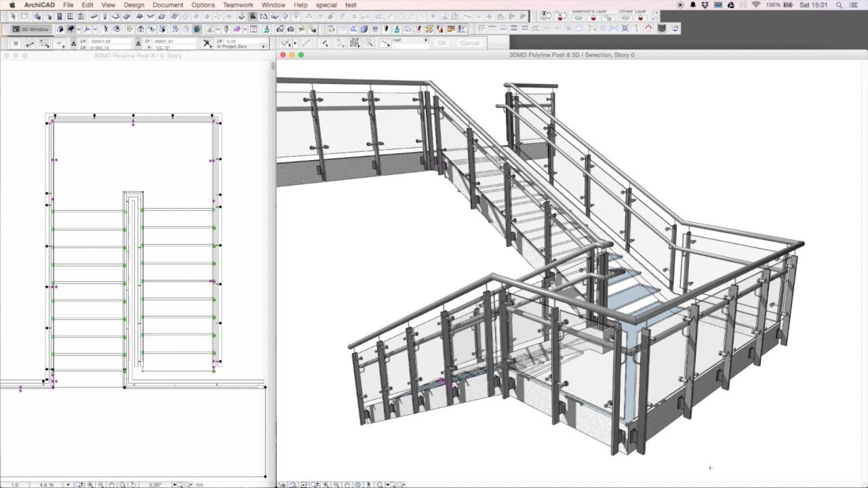The height and width of the screenshot is (488, 868).
Task: Click the walking figure explore icon
Action: (368, 485)
